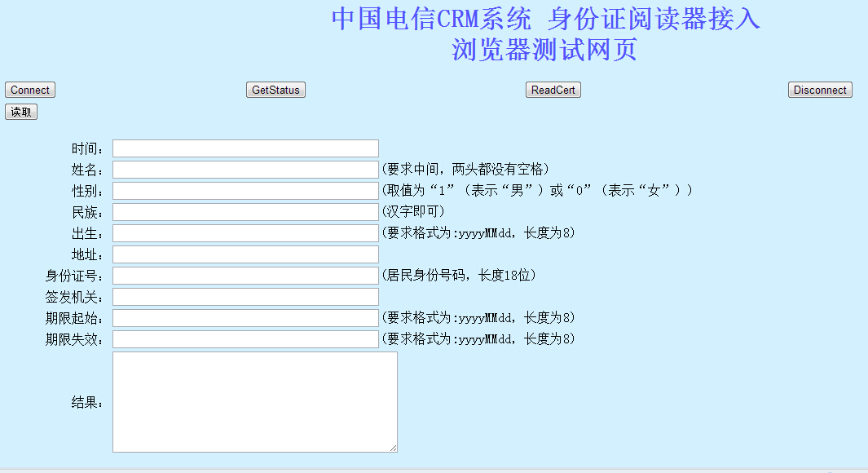Click the GetStatus button

tap(275, 90)
